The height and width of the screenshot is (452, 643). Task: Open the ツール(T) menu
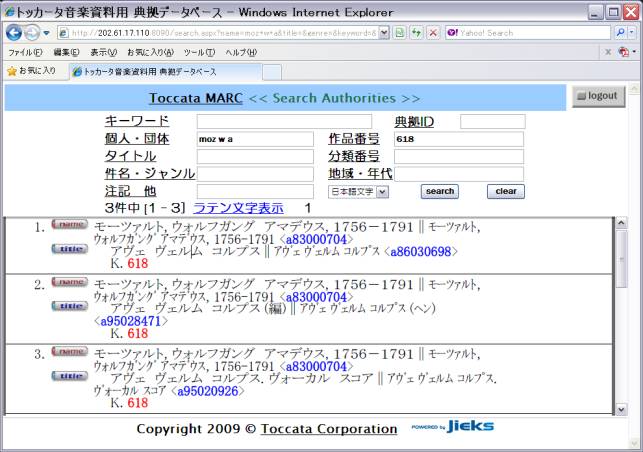click(199, 53)
